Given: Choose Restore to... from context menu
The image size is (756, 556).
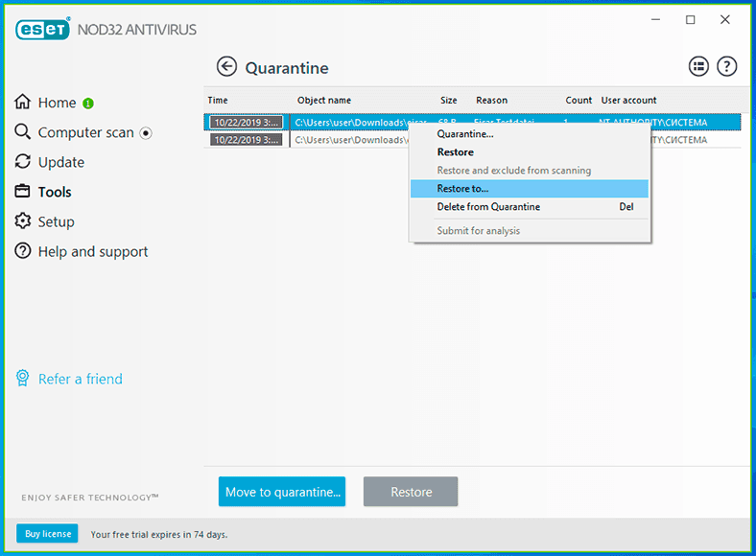Looking at the screenshot, I should [530, 189].
